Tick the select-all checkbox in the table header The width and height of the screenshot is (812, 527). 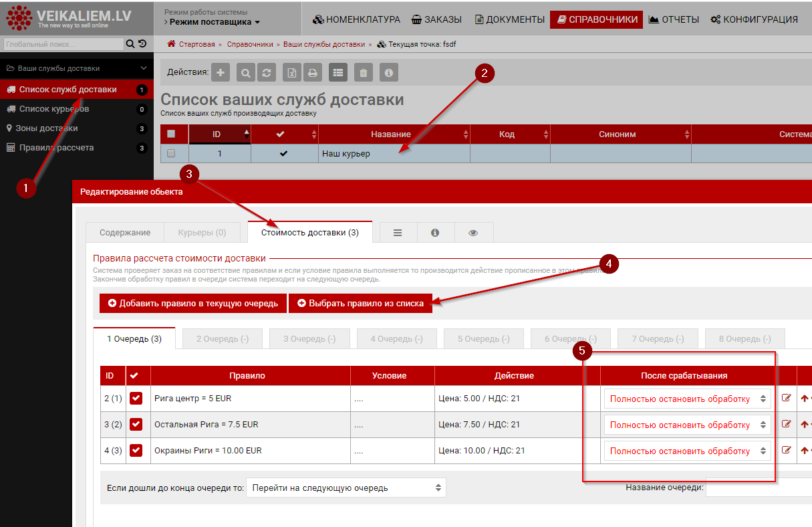171,134
